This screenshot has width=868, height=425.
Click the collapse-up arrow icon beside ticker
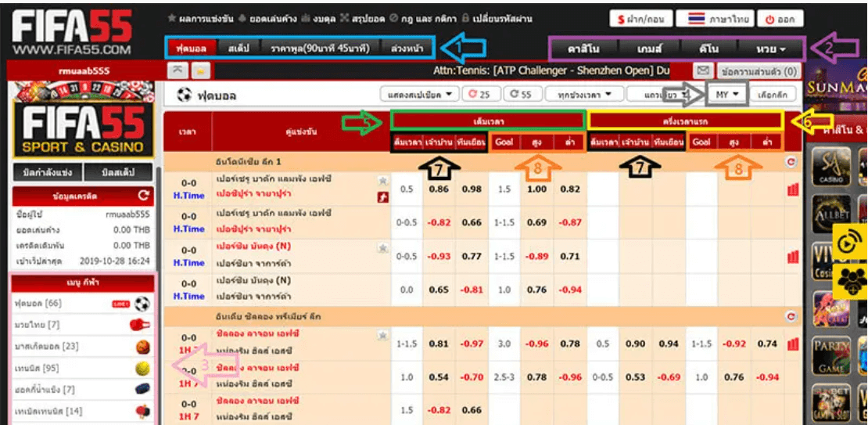coord(178,71)
